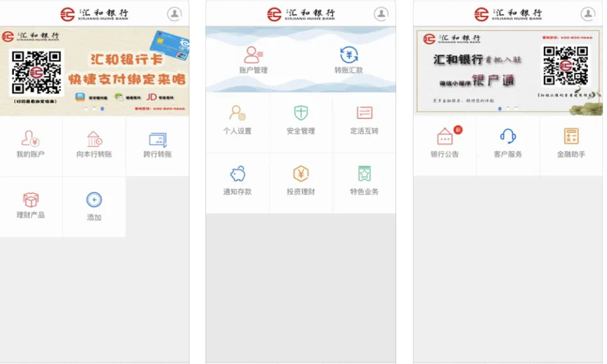This screenshot has width=607, height=364.
Task: Tap 汇和银行 logo in right screen header
Action: point(508,15)
